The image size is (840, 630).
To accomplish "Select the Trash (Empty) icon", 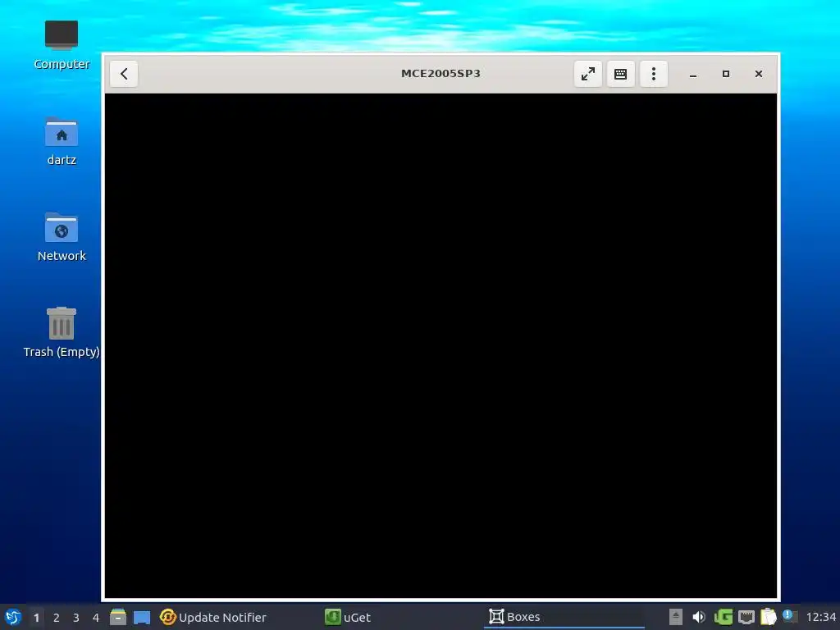I will click(62, 333).
